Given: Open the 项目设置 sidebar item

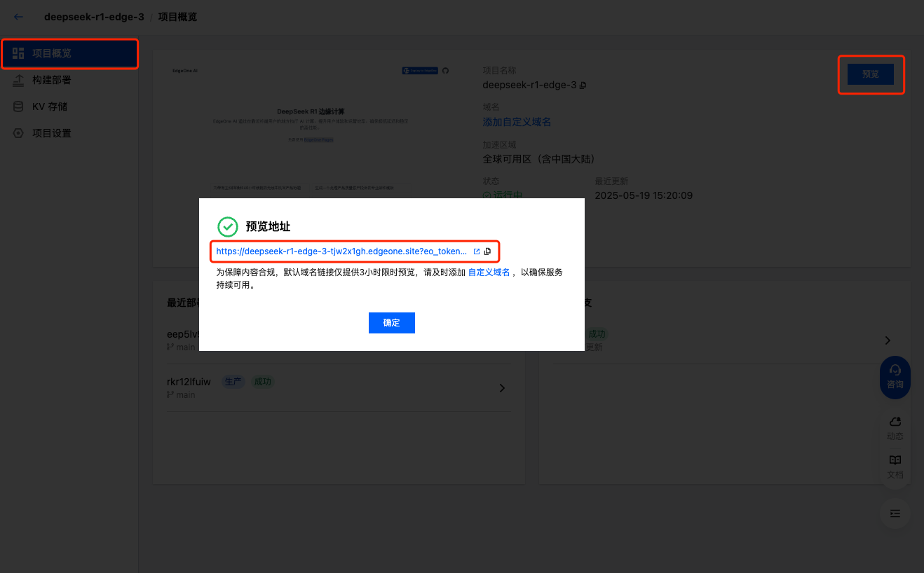Looking at the screenshot, I should [x=69, y=133].
